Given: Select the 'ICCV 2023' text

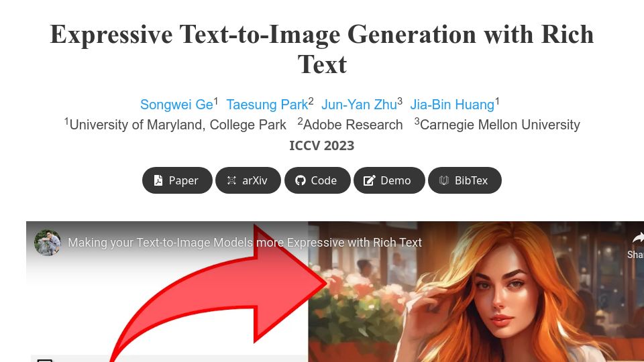Looking at the screenshot, I should pos(321,145).
